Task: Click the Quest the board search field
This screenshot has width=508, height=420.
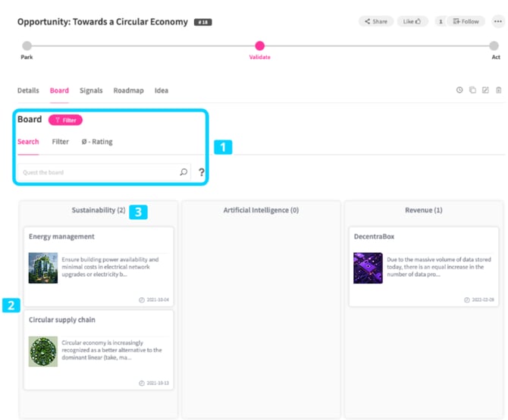Action: [x=104, y=172]
